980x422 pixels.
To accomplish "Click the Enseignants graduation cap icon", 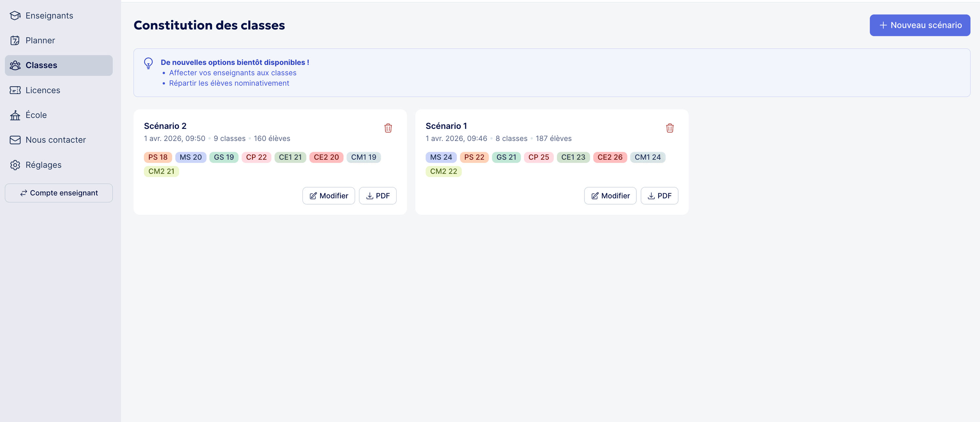I will click(x=15, y=16).
